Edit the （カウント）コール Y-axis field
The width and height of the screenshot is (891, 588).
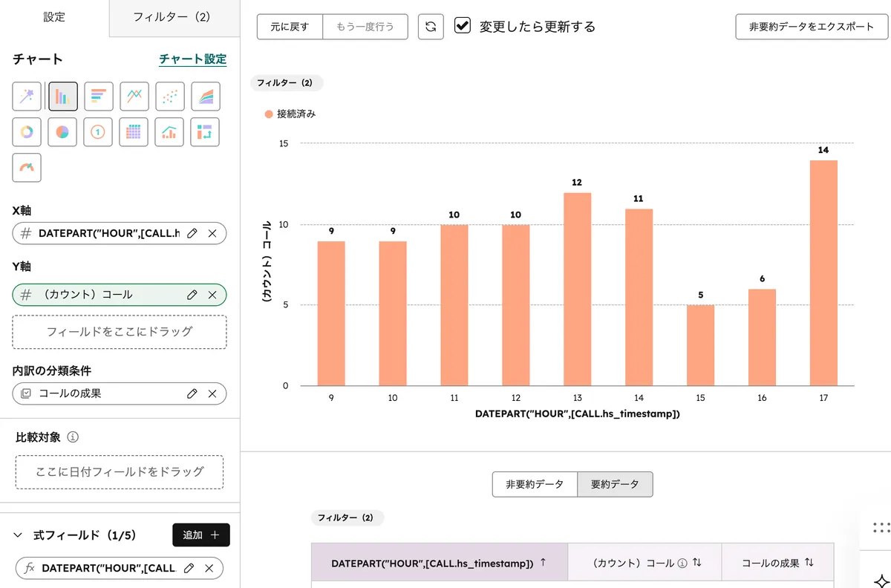point(192,295)
